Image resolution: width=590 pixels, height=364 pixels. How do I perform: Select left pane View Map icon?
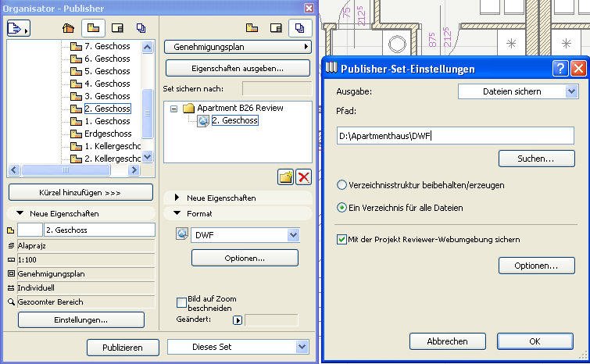[93, 28]
